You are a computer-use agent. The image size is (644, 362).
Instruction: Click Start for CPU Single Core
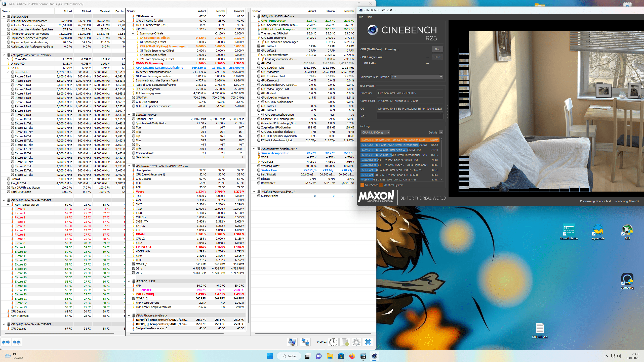[437, 57]
